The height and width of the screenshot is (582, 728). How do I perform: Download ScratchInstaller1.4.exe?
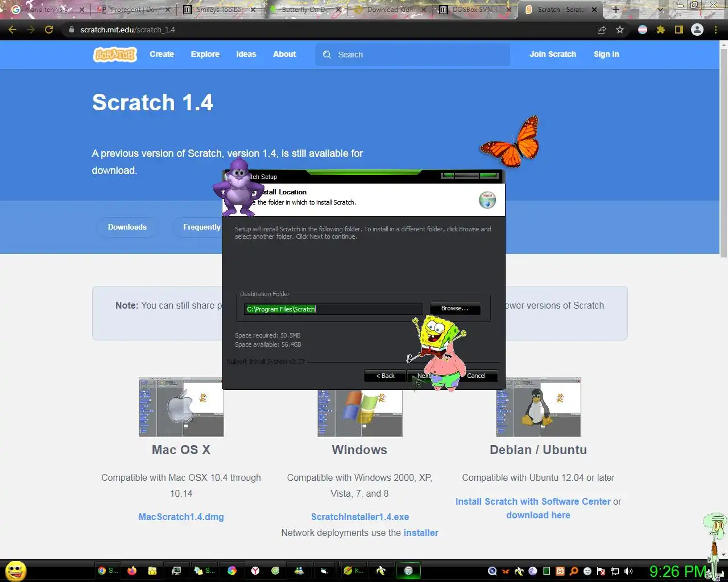pyautogui.click(x=360, y=517)
